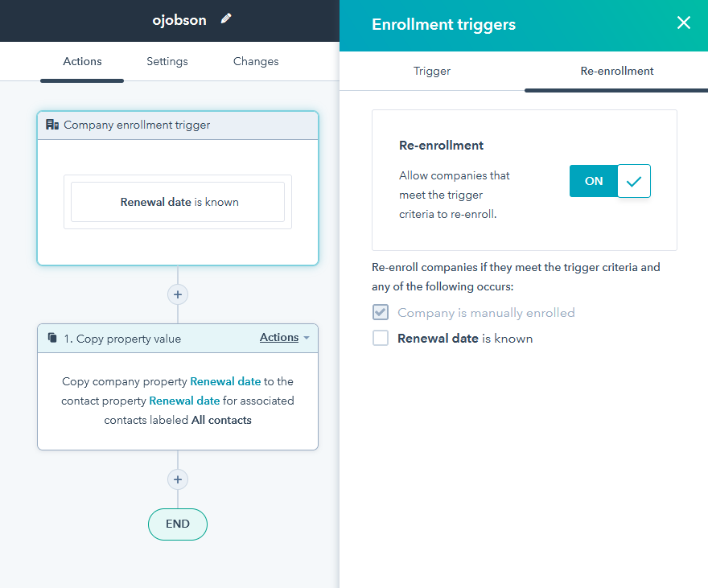
Task: Switch to the Changes tab
Action: point(255,61)
